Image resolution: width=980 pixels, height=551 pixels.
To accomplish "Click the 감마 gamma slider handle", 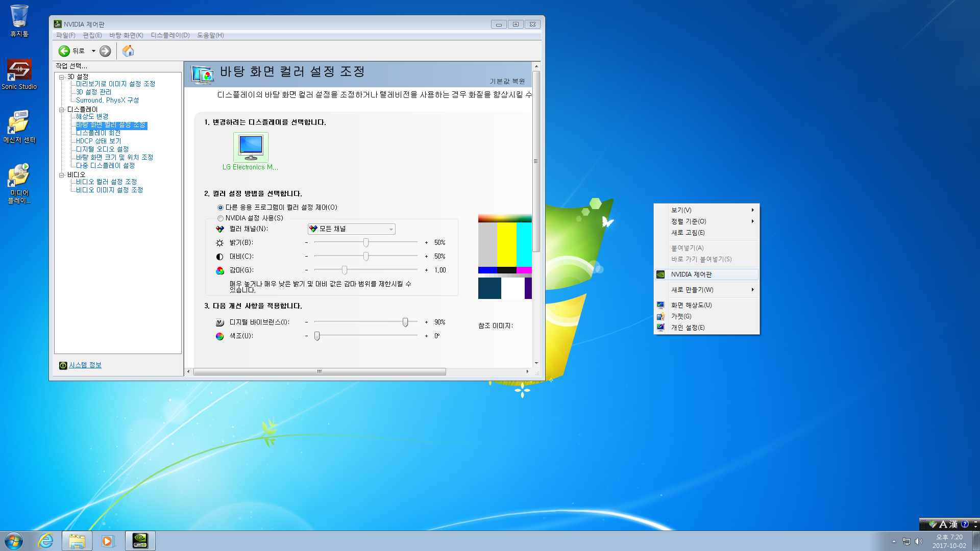I will (x=345, y=270).
